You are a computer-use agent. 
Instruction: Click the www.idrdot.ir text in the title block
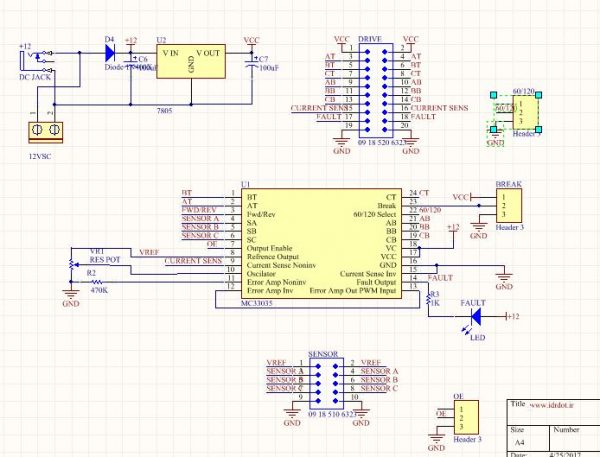[x=552, y=405]
